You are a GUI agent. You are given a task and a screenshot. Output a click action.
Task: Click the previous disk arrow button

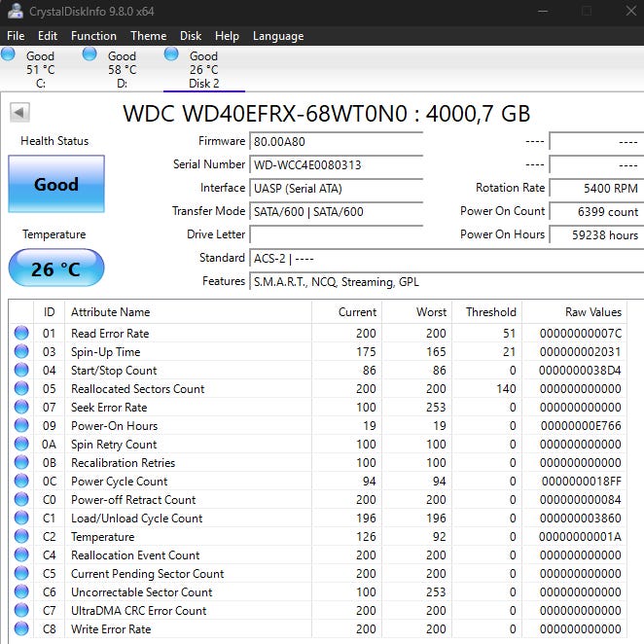[19, 113]
